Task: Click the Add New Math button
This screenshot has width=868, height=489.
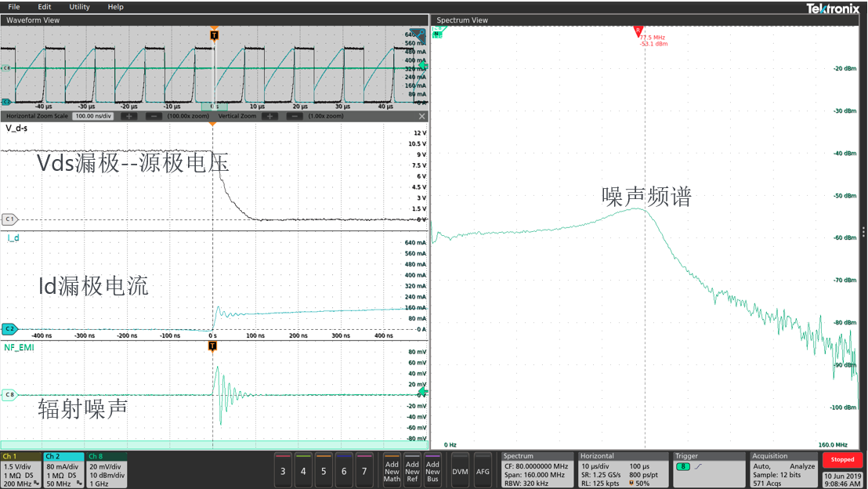Action: click(392, 469)
